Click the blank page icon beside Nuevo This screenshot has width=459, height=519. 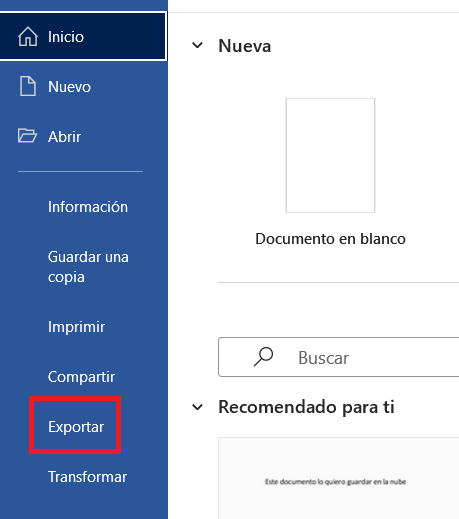[28, 86]
